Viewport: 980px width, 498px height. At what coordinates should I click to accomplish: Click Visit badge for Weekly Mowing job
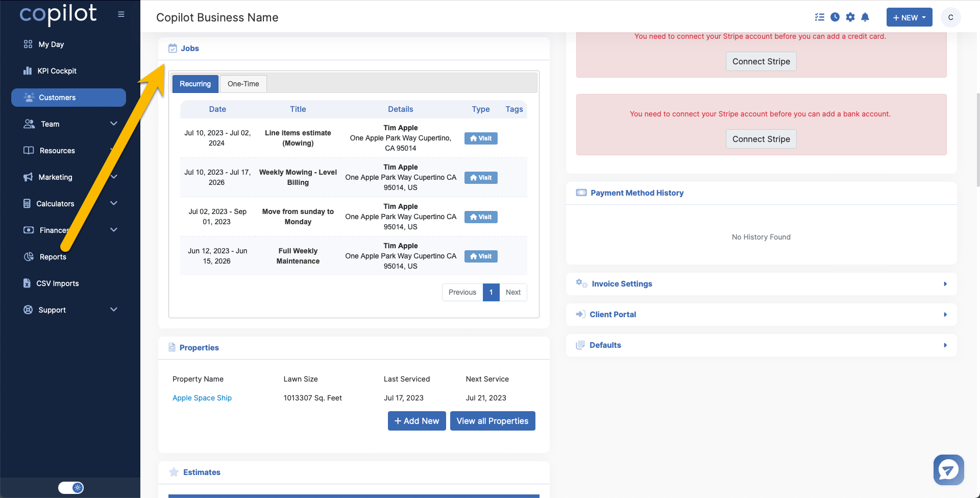click(x=481, y=178)
